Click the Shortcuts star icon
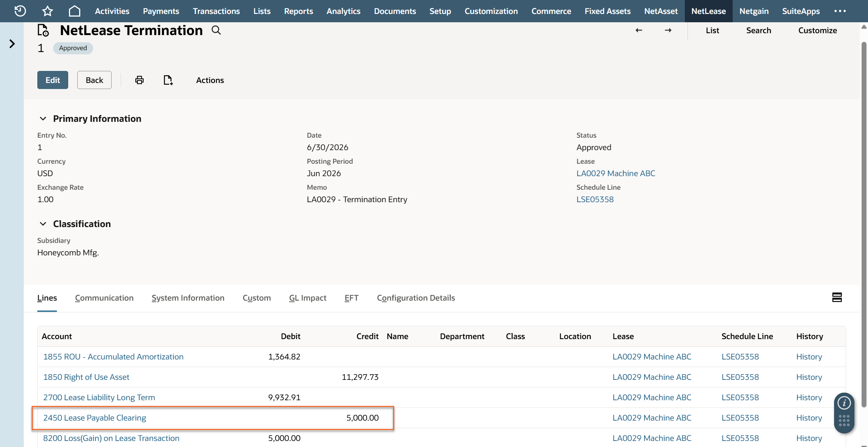Image resolution: width=868 pixels, height=447 pixels. [x=47, y=11]
